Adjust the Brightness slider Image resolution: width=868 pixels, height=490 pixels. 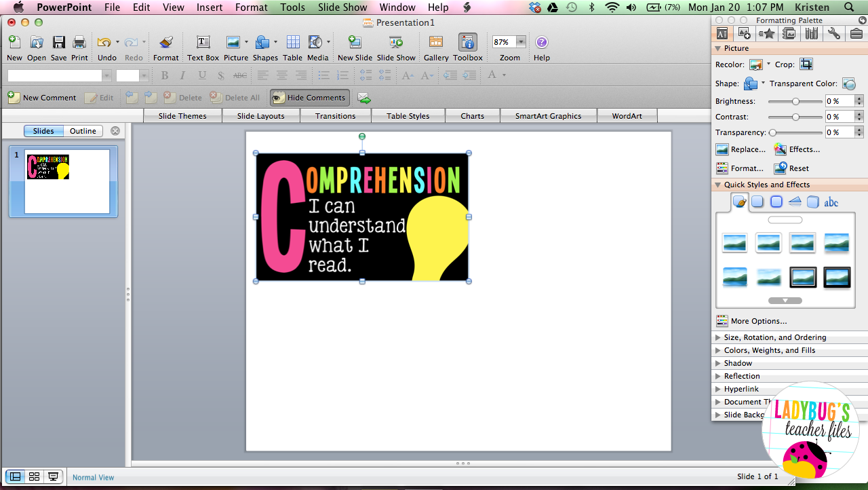pos(795,101)
